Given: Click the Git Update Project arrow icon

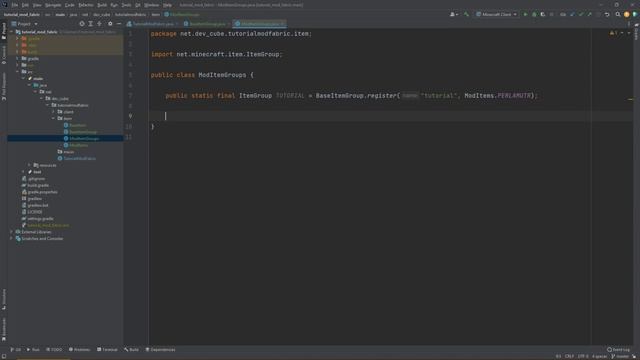Looking at the screenshot, I should pos(572,14).
